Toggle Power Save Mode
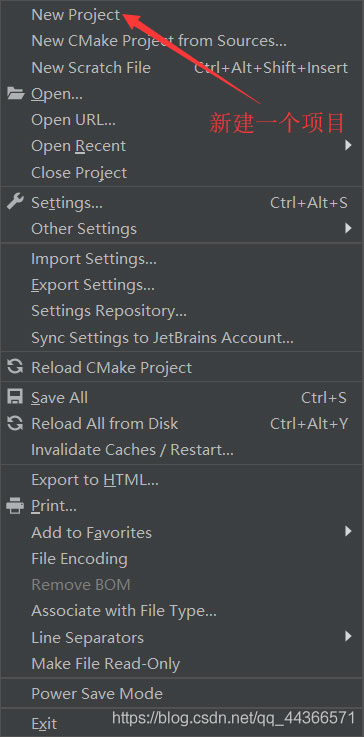This screenshot has width=364, height=737. coord(182,693)
